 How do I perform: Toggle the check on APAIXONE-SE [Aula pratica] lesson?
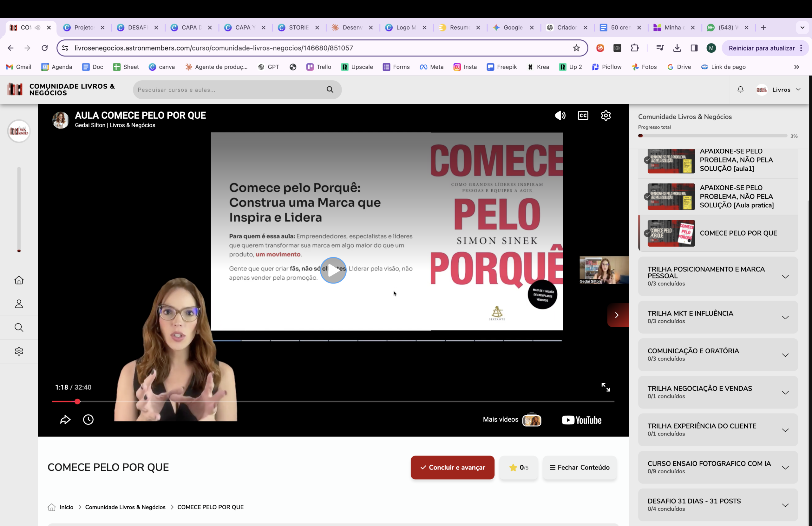647,196
